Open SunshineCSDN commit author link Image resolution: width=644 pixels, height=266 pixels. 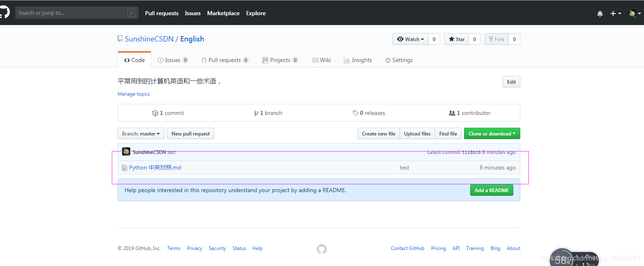click(149, 152)
